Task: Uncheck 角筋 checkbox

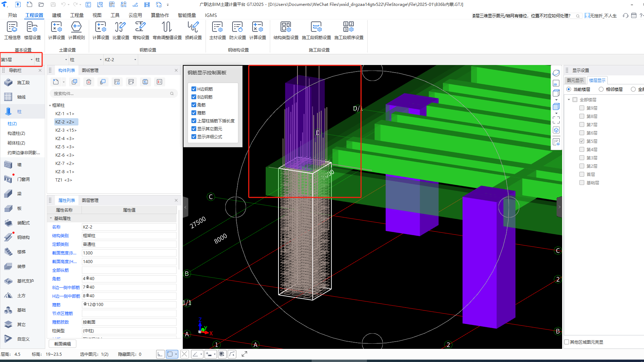Action: (x=194, y=105)
